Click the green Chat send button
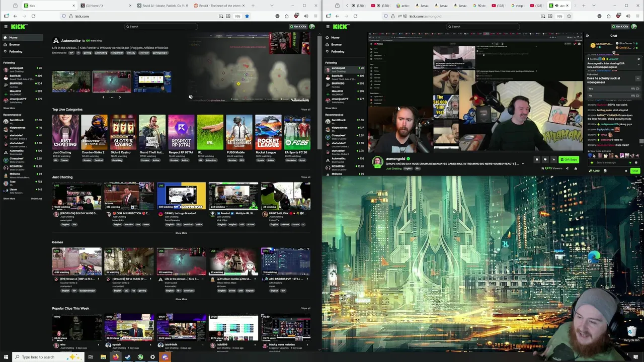This screenshot has height=362, width=644. [x=635, y=171]
